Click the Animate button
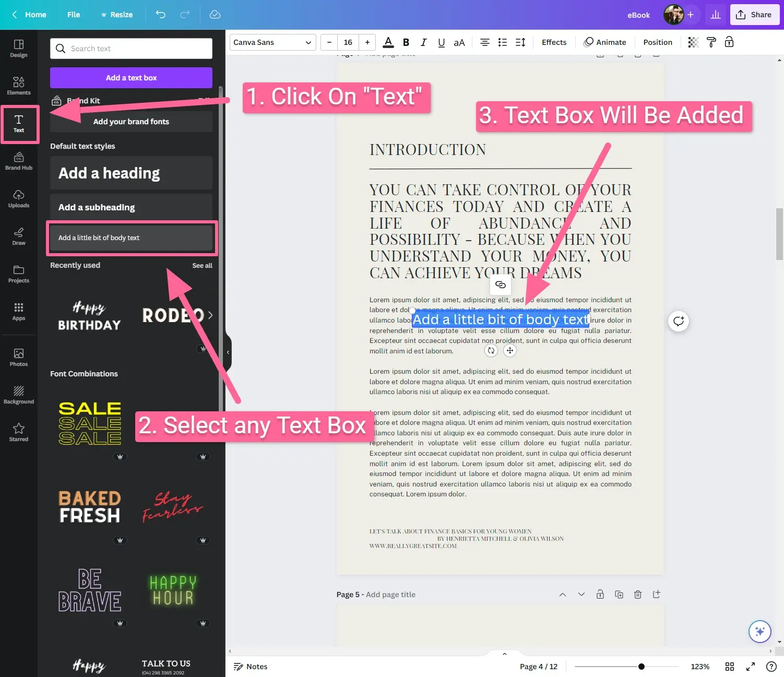The height and width of the screenshot is (677, 784). tap(605, 42)
